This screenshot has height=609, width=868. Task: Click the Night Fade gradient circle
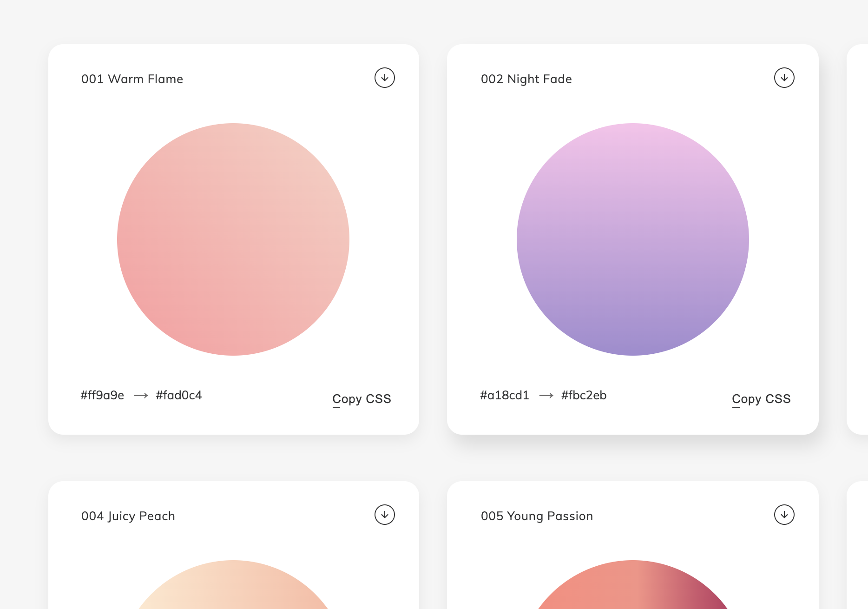pos(633,239)
